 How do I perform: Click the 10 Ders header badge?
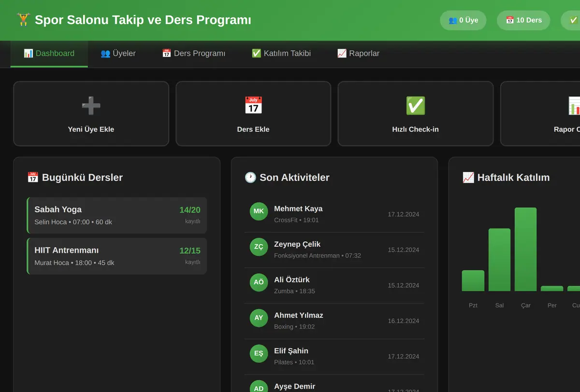(x=523, y=20)
